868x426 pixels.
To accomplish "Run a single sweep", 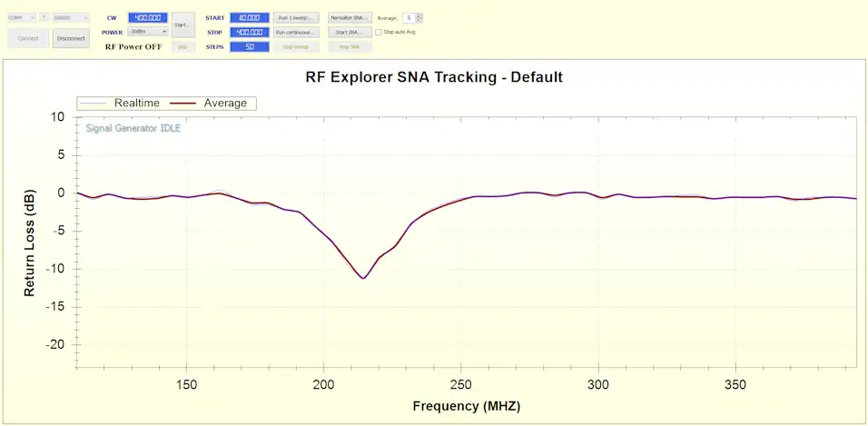I will (296, 17).
